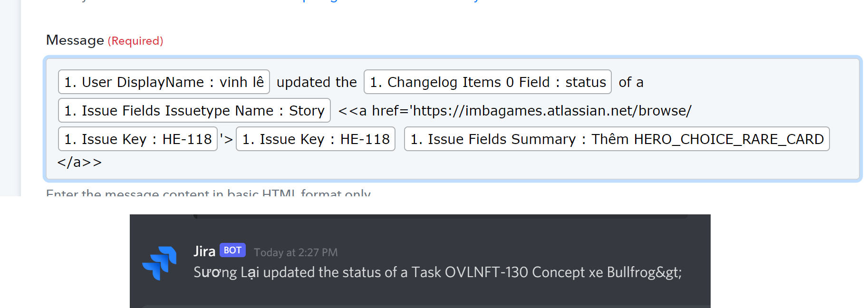Click the Issuetype Name Story pill

[194, 111]
